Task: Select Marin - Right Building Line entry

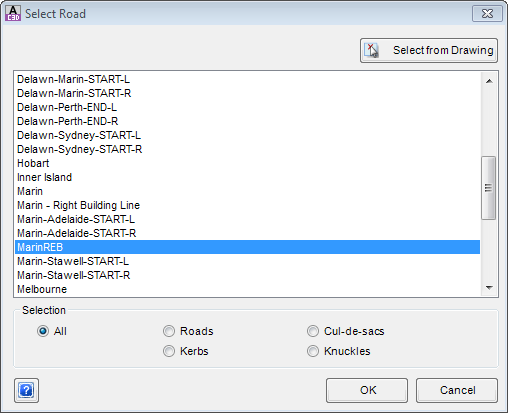Action: pyautogui.click(x=247, y=205)
